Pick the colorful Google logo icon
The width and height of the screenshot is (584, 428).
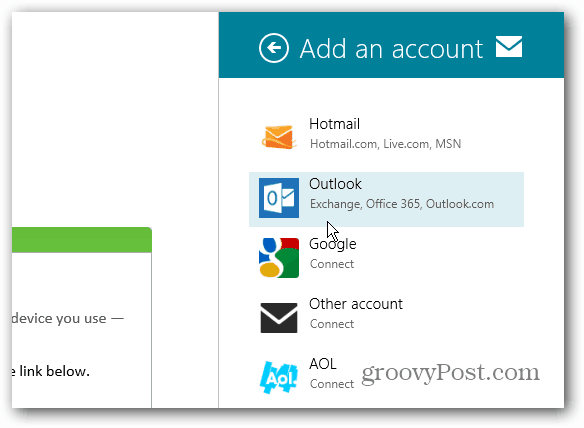279,258
